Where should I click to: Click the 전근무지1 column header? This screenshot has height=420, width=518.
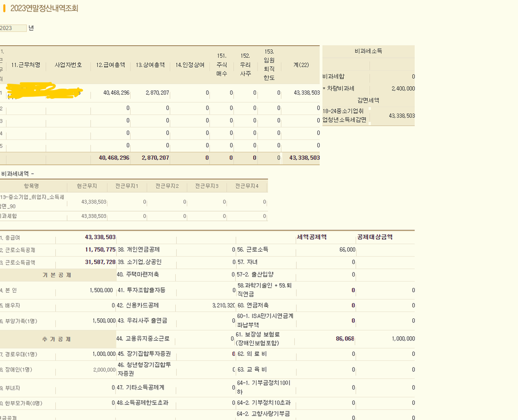127,186
